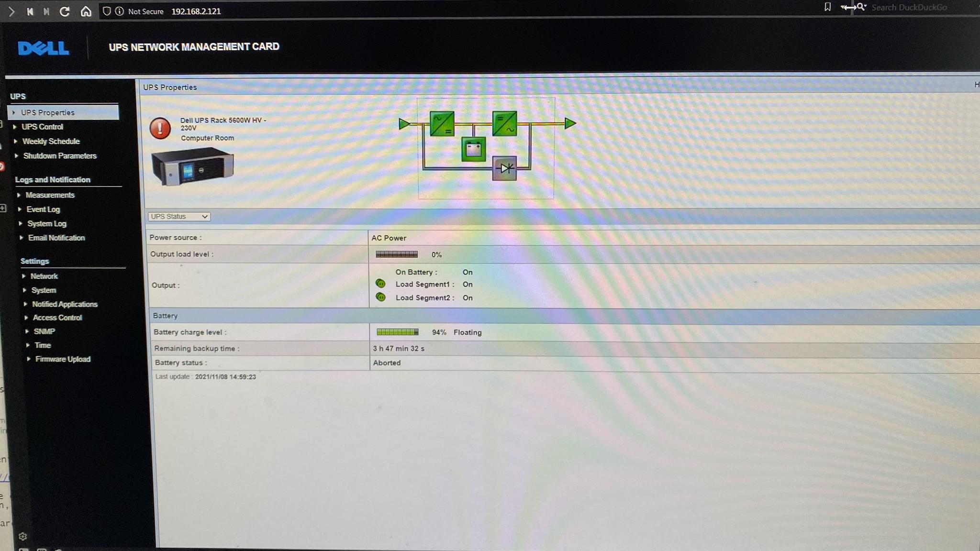Click the Battery section header
This screenshot has width=980, height=551.
(x=165, y=316)
